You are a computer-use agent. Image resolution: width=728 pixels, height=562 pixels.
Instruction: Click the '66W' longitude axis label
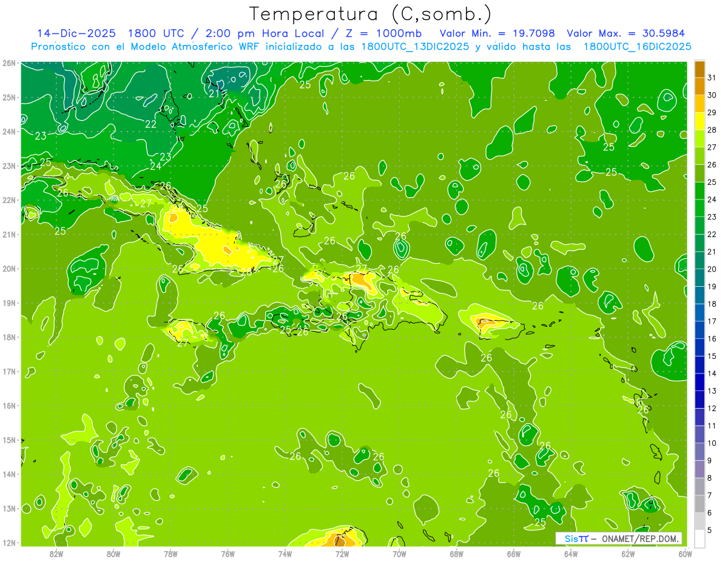(x=514, y=554)
